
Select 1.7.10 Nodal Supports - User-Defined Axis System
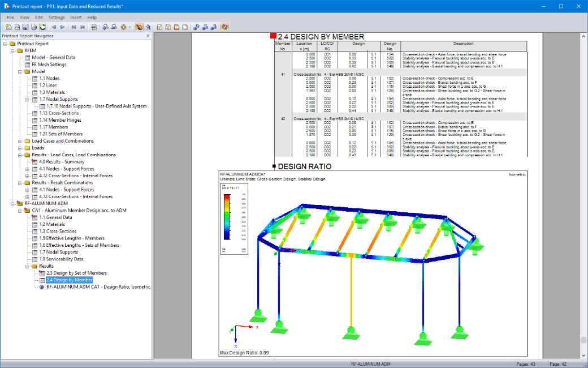point(96,106)
